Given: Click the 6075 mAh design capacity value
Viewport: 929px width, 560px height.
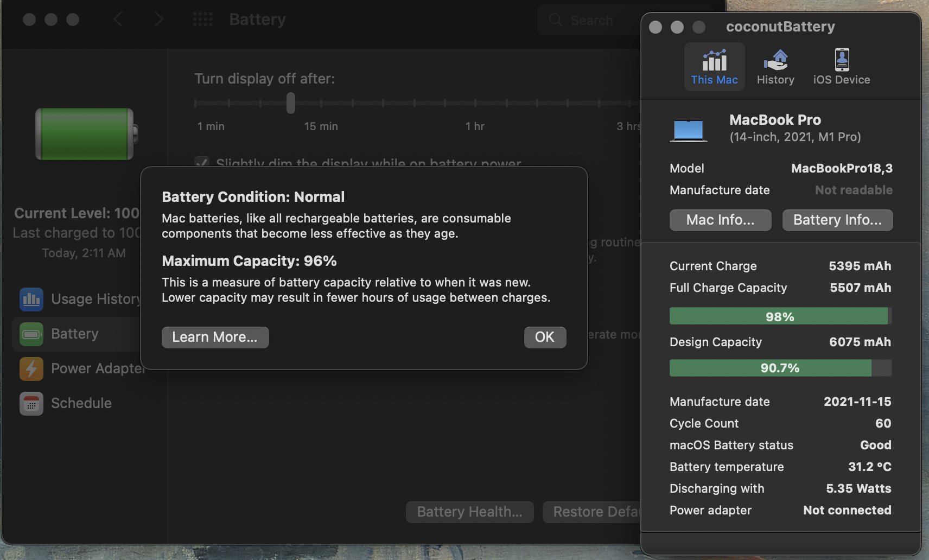Looking at the screenshot, I should coord(860,342).
